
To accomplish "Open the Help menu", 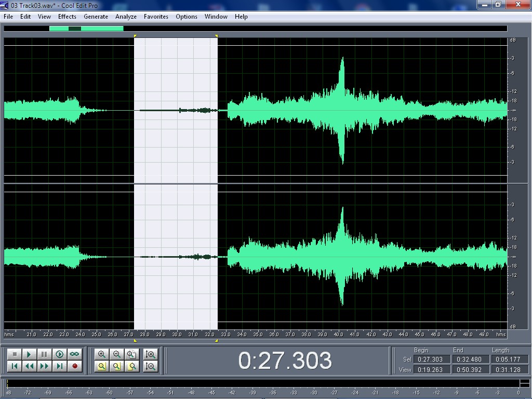I will [x=241, y=16].
